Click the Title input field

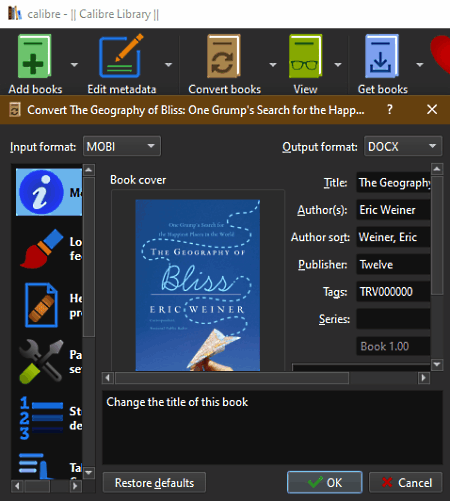pos(393,182)
